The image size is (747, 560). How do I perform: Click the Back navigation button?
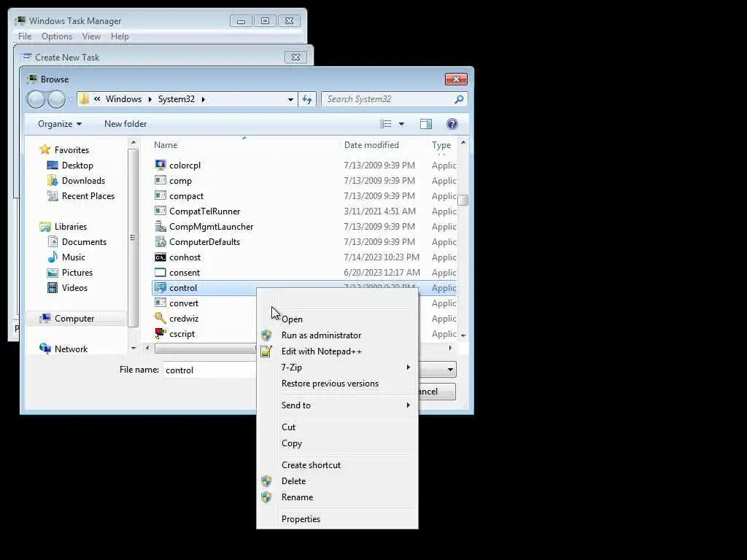(x=36, y=99)
